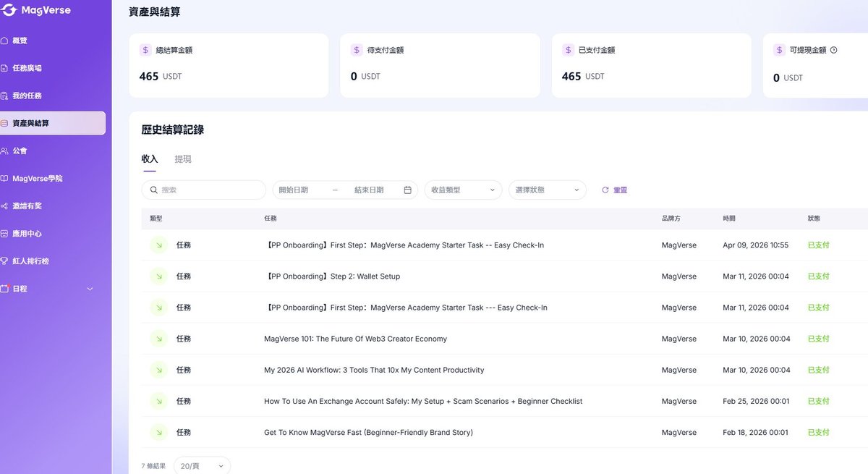868x474 pixels.
Task: Click the 重置 reset button
Action: [621, 190]
